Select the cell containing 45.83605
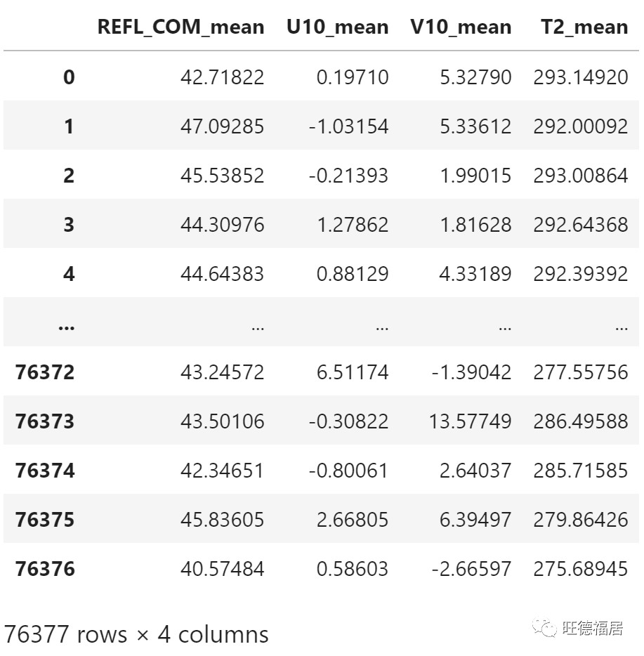This screenshot has width=644, height=656. click(x=222, y=520)
